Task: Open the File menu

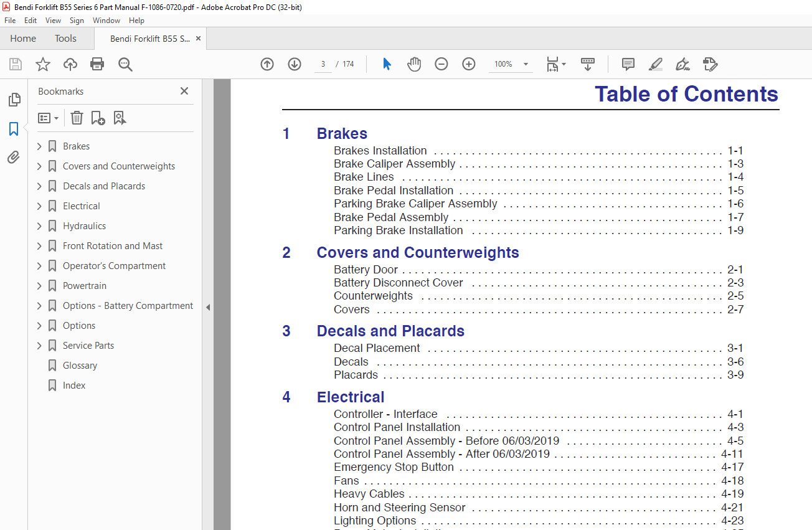Action: pyautogui.click(x=10, y=21)
